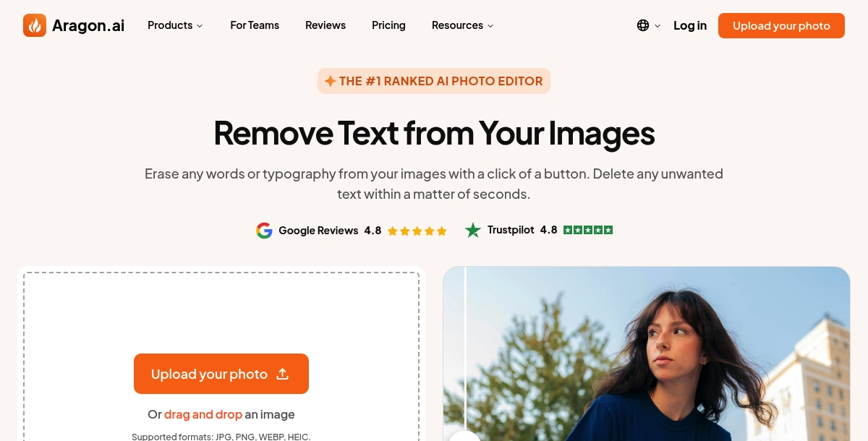This screenshot has height=441, width=868.
Task: Click the example photo of the woman
Action: coord(646,354)
